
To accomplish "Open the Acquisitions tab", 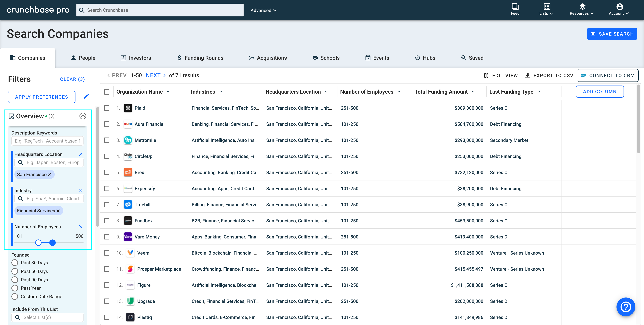I will point(268,58).
